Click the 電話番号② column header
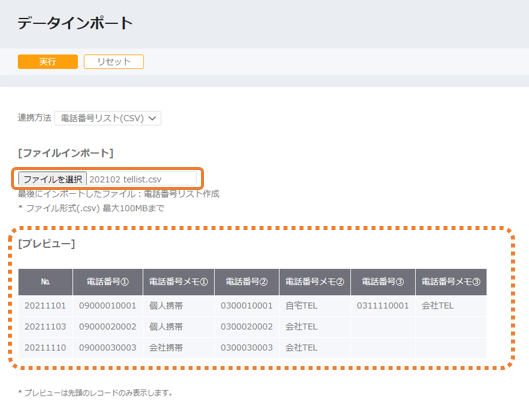 (247, 282)
